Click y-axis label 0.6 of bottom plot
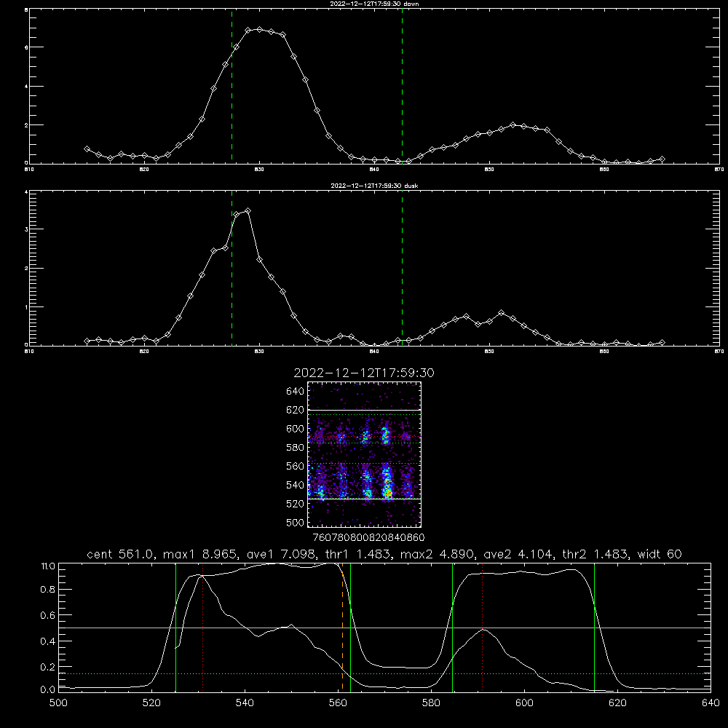 (48, 615)
